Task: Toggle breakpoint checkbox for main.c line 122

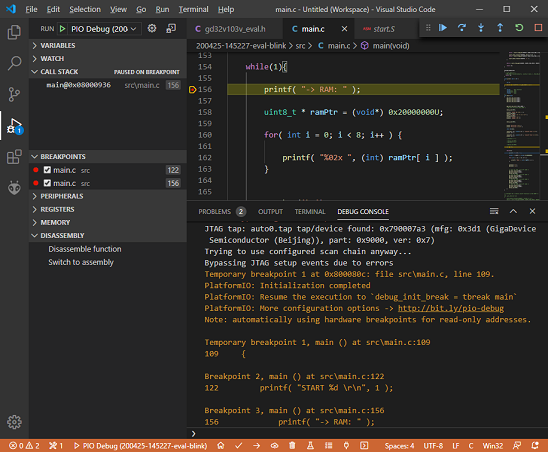Action: tap(47, 170)
